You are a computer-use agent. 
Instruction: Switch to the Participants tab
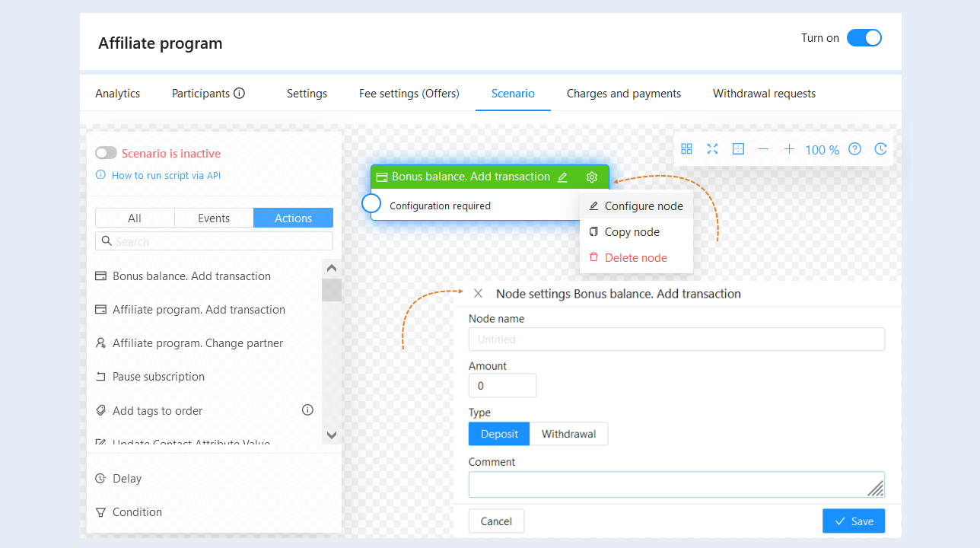[x=201, y=94]
